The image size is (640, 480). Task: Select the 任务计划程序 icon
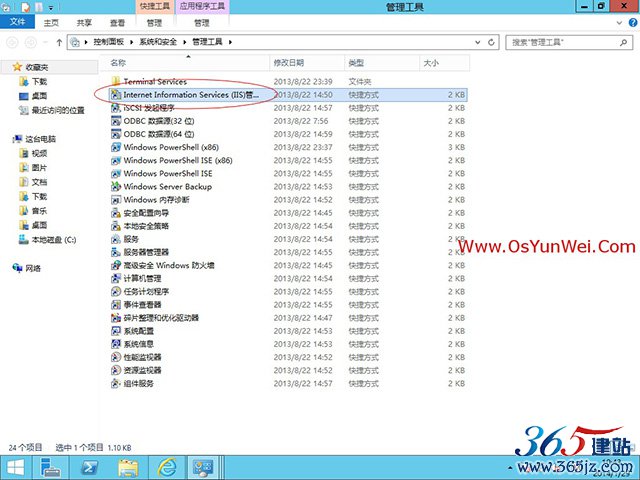pos(116,291)
